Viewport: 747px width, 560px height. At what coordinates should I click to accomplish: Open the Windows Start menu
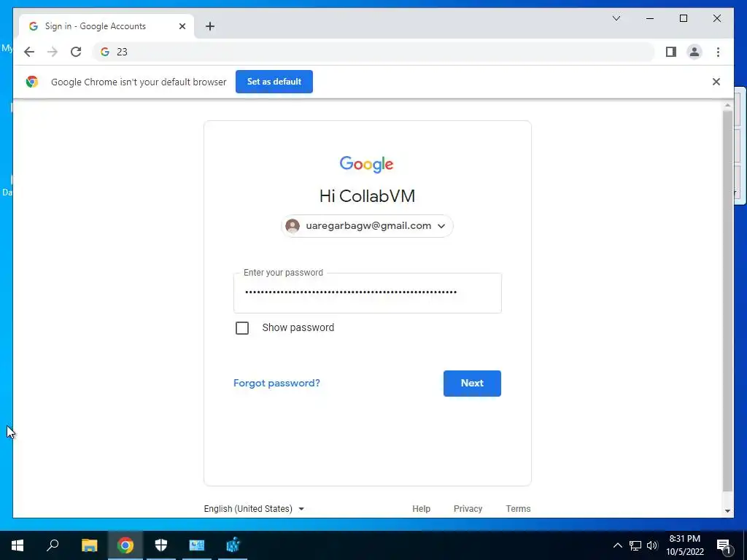[18, 545]
